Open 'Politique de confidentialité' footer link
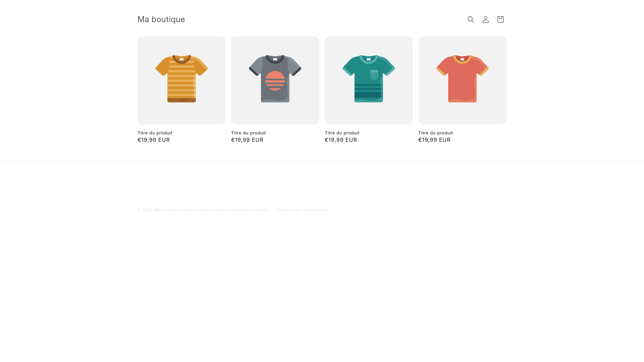644x362 pixels. [303, 210]
